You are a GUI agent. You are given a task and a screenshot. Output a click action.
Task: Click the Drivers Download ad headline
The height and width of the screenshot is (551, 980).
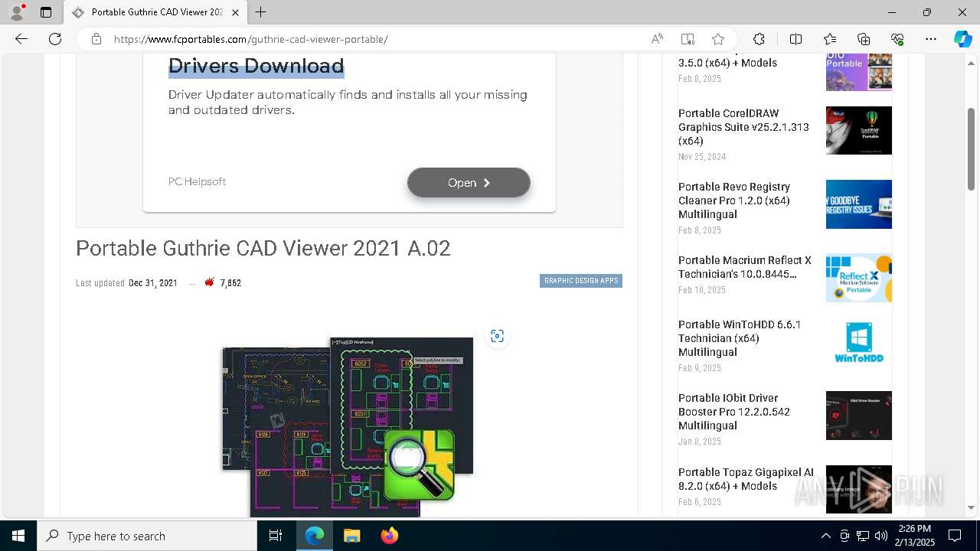[256, 66]
